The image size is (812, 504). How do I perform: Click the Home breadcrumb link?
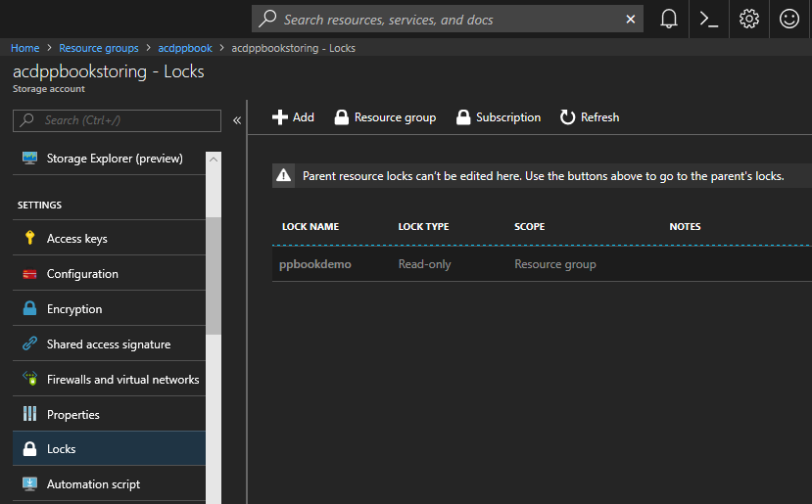pyautogui.click(x=25, y=48)
